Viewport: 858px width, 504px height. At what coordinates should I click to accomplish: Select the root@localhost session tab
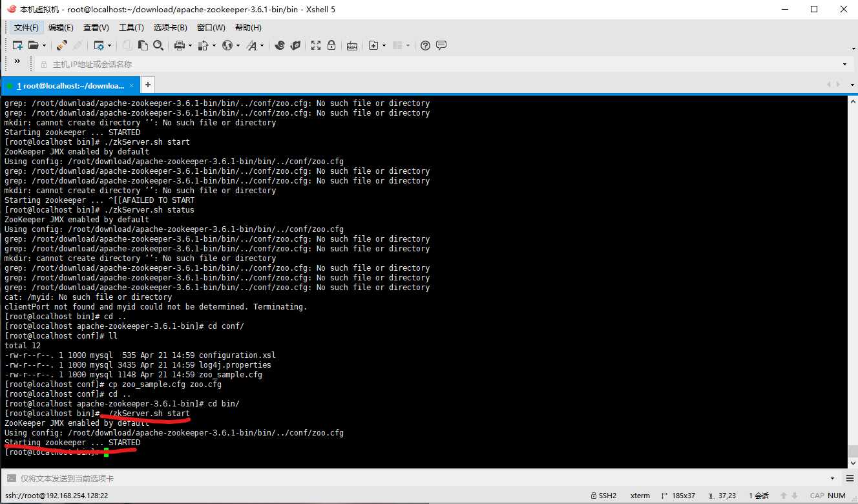pos(70,85)
